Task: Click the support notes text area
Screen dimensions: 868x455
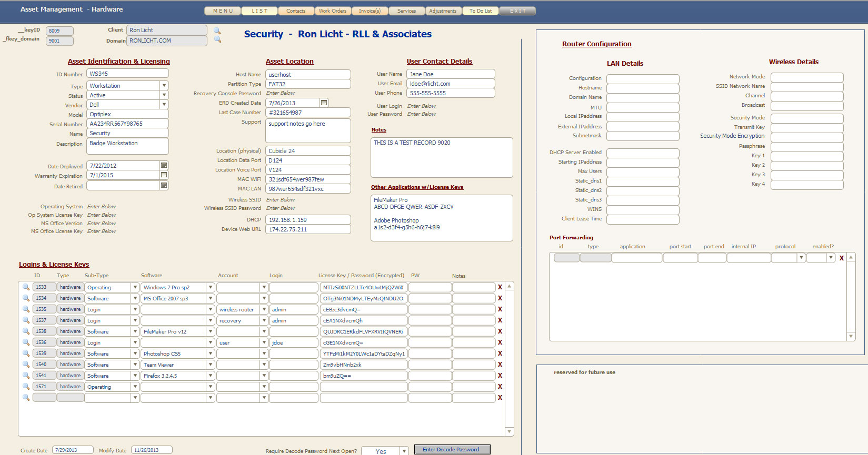Action: pyautogui.click(x=308, y=130)
